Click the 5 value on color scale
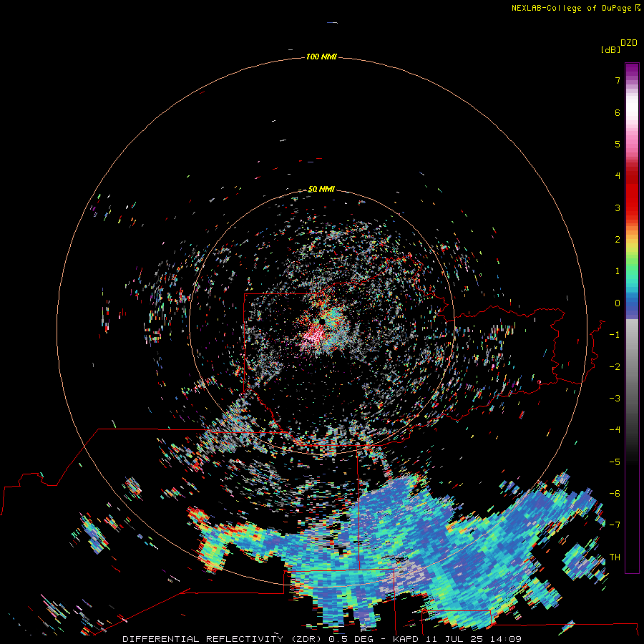 618,144
